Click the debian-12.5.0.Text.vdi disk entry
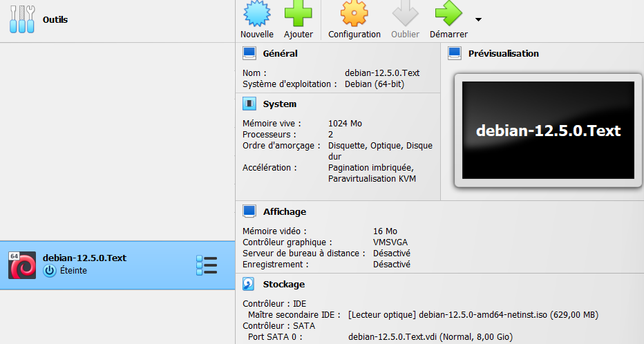This screenshot has height=344, width=644. (x=430, y=337)
